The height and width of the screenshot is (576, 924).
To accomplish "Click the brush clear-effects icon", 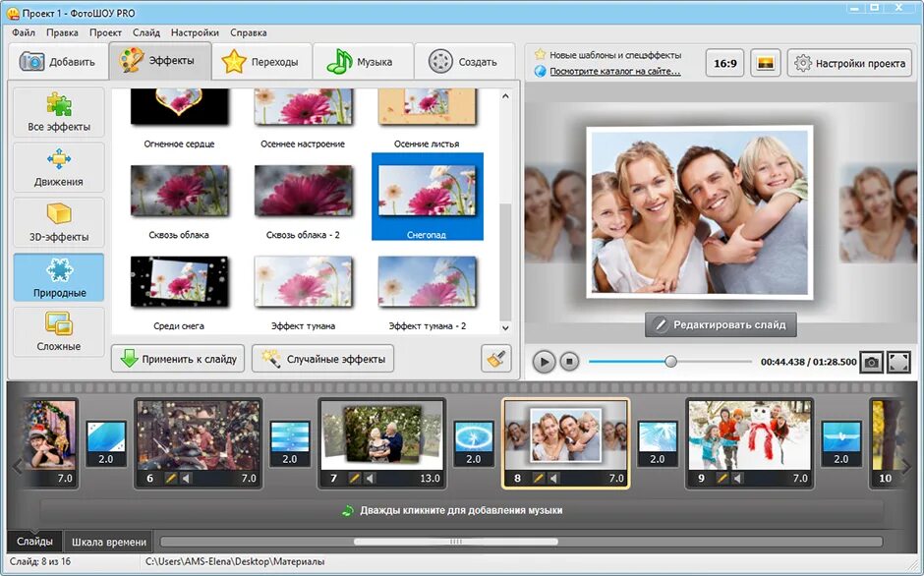I will 495,359.
